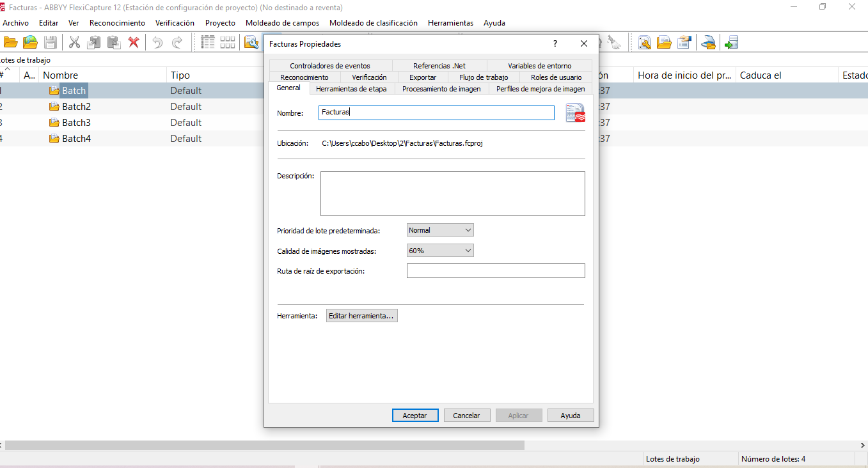Click the project icon beside Nombre field
The height and width of the screenshot is (468, 868).
tap(576, 113)
